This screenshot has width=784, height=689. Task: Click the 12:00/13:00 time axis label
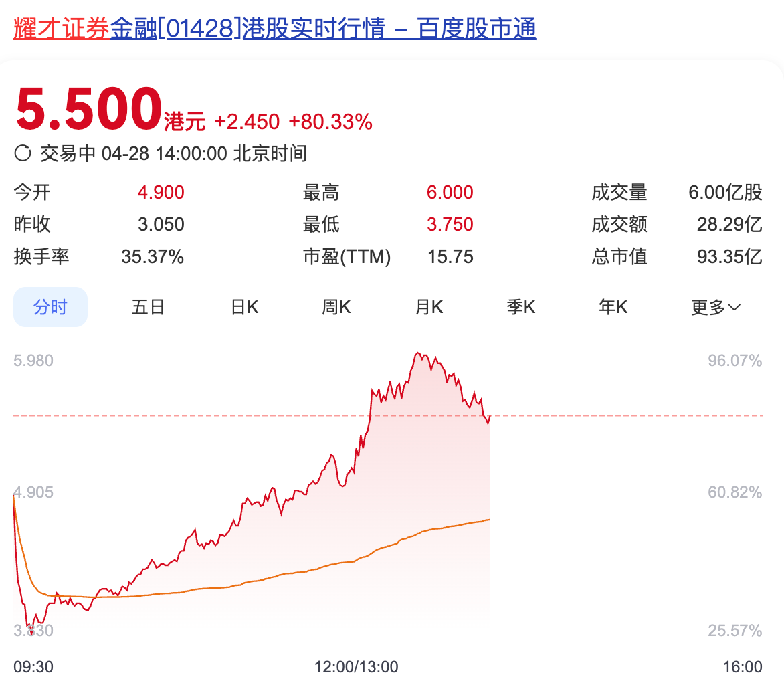(357, 667)
